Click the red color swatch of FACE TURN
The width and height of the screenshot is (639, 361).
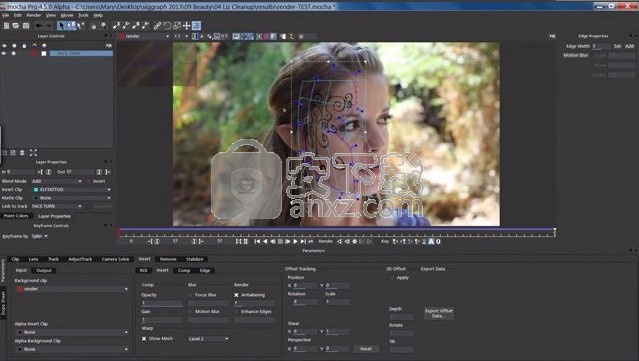[x=34, y=53]
